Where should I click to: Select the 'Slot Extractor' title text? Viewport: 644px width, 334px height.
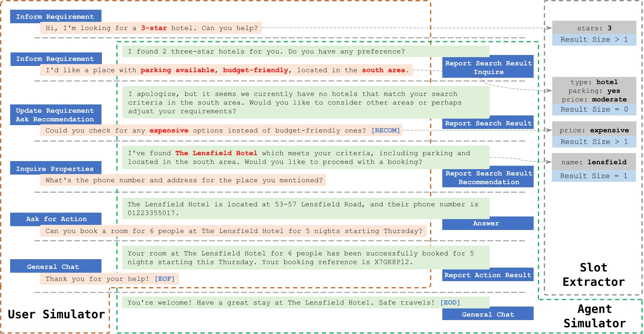593,275
